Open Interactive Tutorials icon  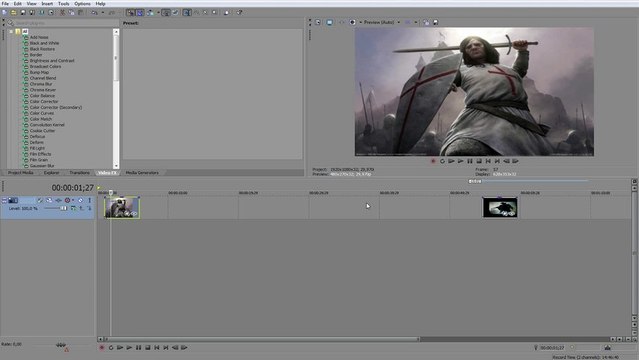pyautogui.click(x=227, y=13)
